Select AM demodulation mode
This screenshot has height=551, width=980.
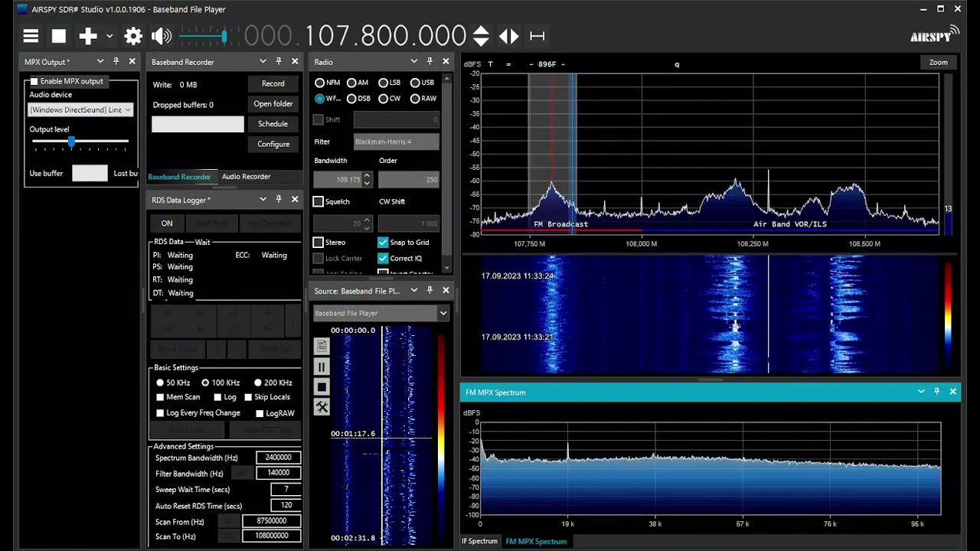[x=351, y=83]
